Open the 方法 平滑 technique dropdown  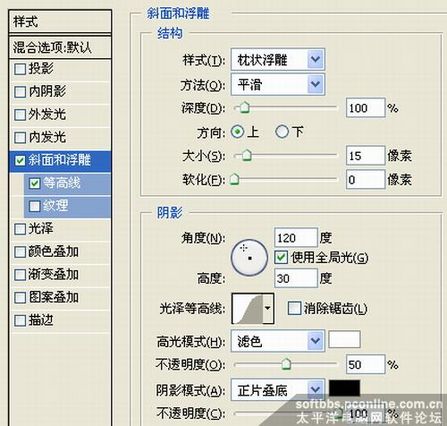[x=278, y=84]
